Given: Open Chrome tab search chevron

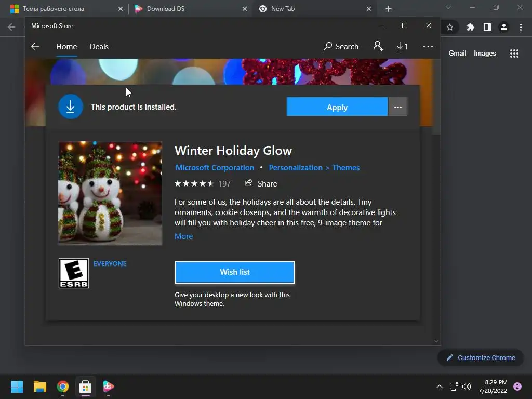Looking at the screenshot, I should [448, 7].
